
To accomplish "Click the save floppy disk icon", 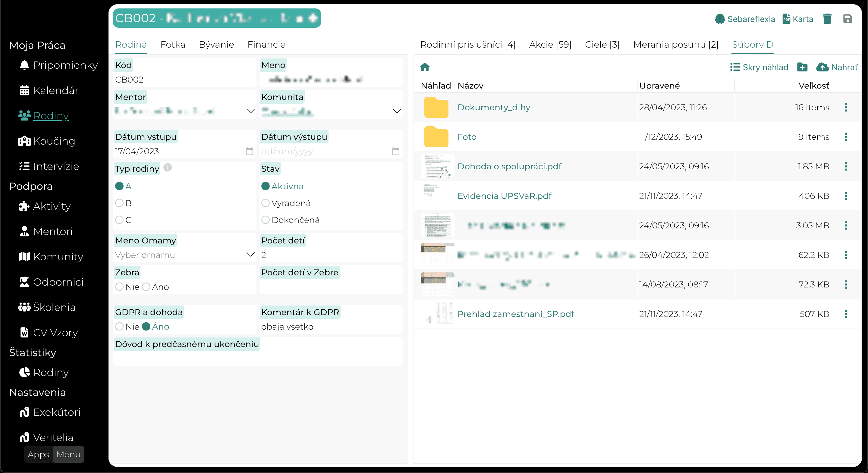I will coord(848,19).
